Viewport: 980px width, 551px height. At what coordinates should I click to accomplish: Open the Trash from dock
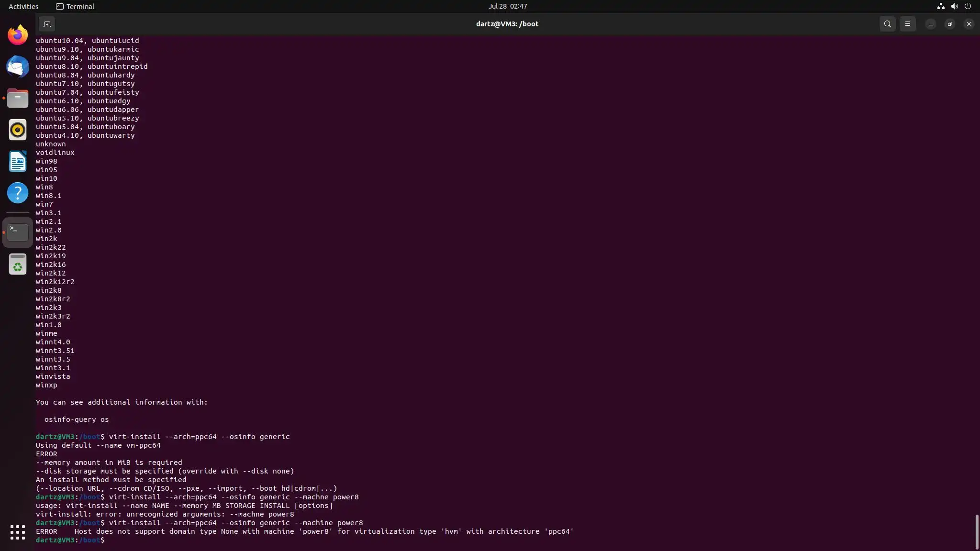pos(18,264)
